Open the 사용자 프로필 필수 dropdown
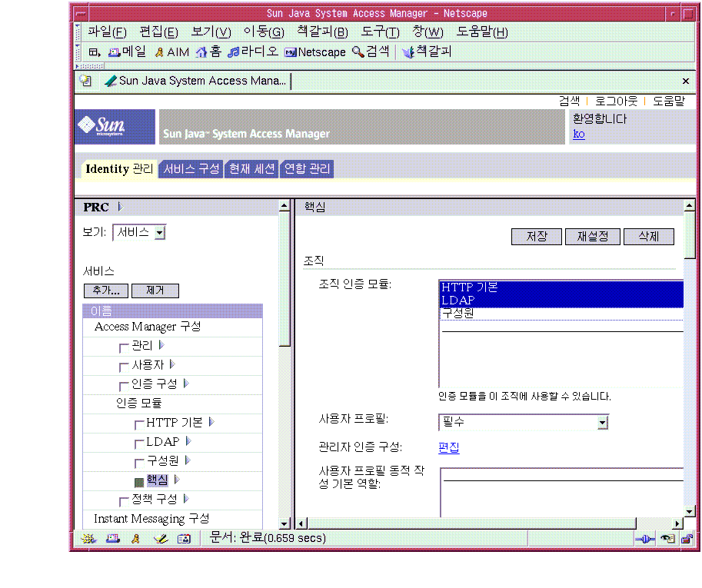702x588 pixels. coord(524,422)
